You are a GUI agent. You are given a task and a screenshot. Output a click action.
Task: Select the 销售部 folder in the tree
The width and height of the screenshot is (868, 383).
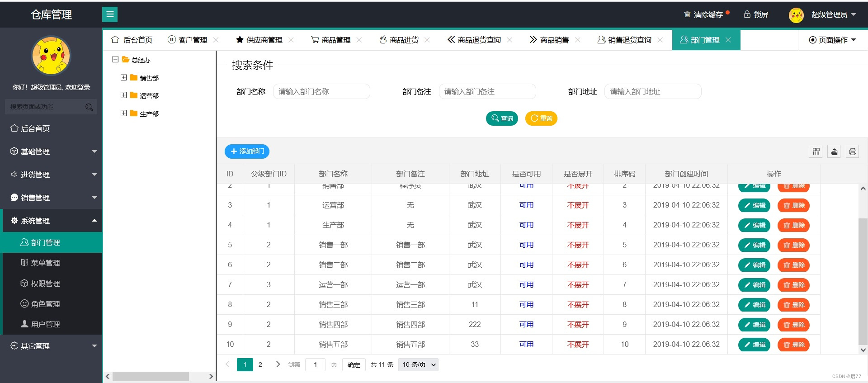(145, 78)
